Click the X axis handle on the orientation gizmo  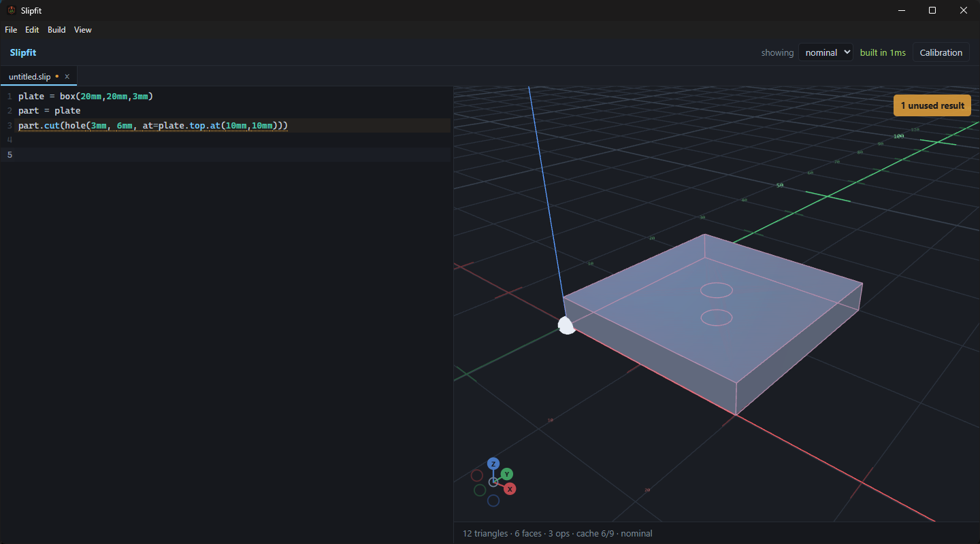[510, 489]
